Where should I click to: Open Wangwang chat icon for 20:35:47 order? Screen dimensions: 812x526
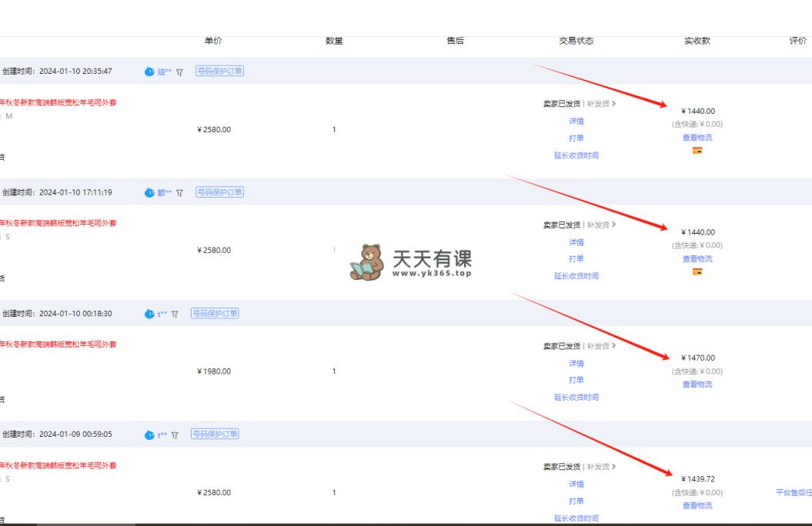(149, 72)
